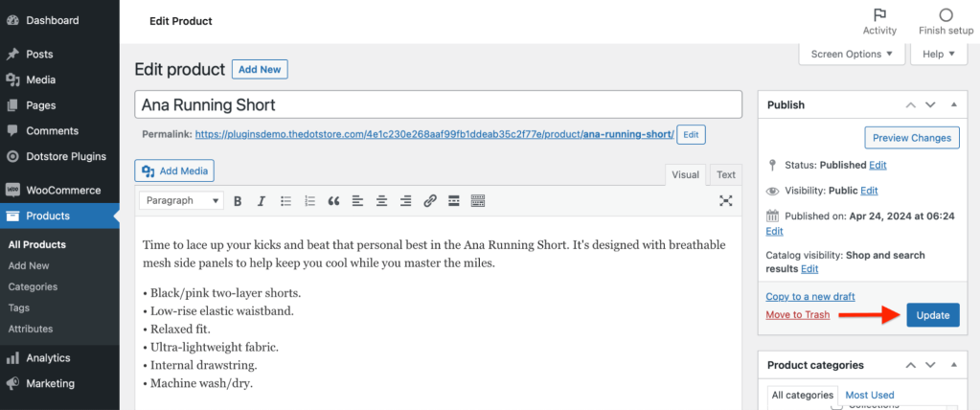Viewport: 980px width, 410px height.
Task: Apply blockquote formatting
Action: [x=333, y=201]
